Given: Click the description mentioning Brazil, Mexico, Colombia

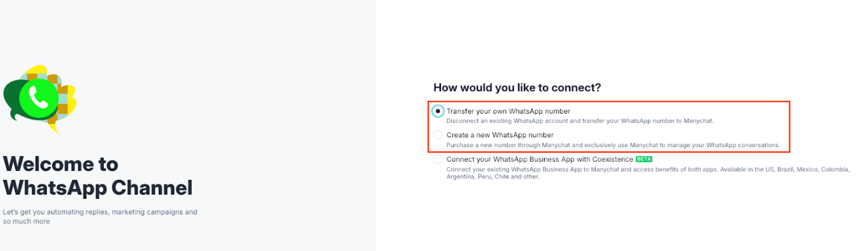Looking at the screenshot, I should (x=648, y=169).
